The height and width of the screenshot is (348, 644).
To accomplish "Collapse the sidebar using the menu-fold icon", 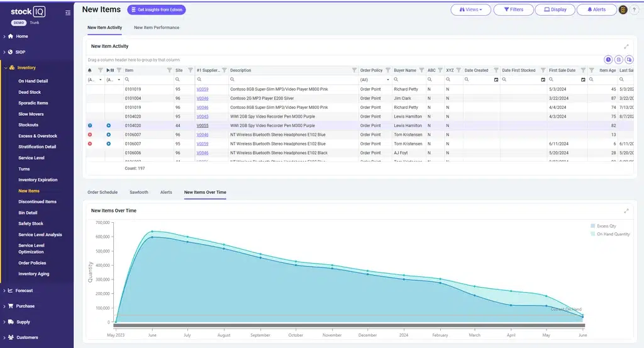I will click(x=68, y=13).
